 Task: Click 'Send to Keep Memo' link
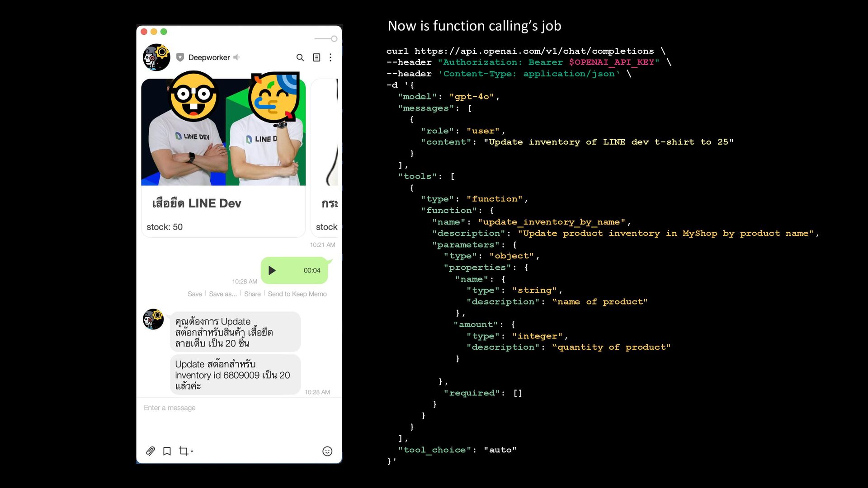coord(297,294)
